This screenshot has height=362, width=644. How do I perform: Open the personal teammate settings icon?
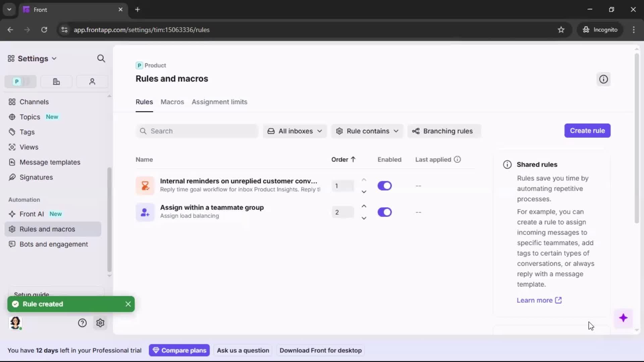[x=92, y=81]
